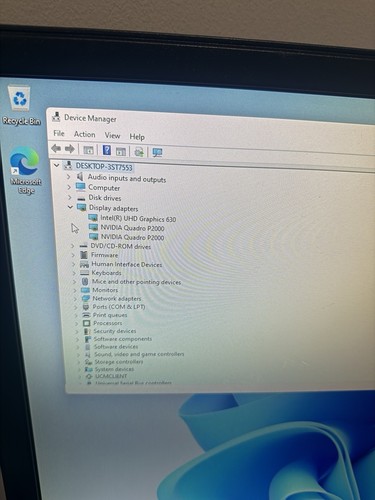The height and width of the screenshot is (500, 375).
Task: Click the monitor icon next to Computer
Action: pos(80,187)
